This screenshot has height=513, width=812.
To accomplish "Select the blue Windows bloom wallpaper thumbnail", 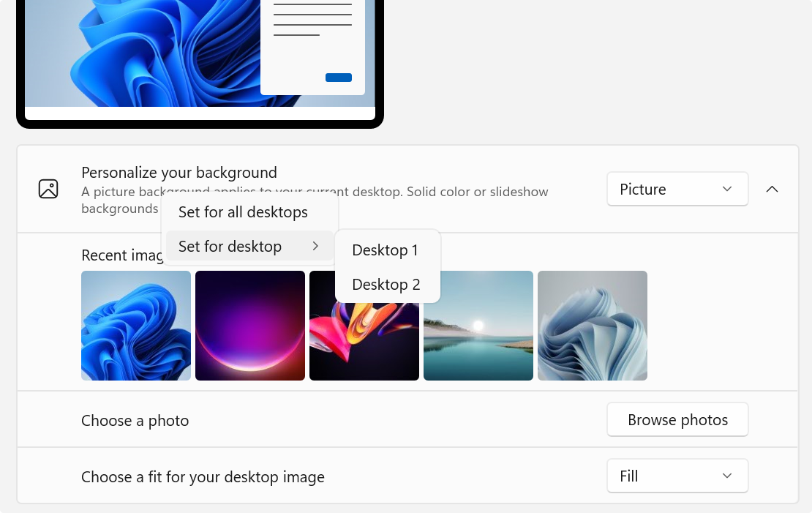I will pos(136,326).
